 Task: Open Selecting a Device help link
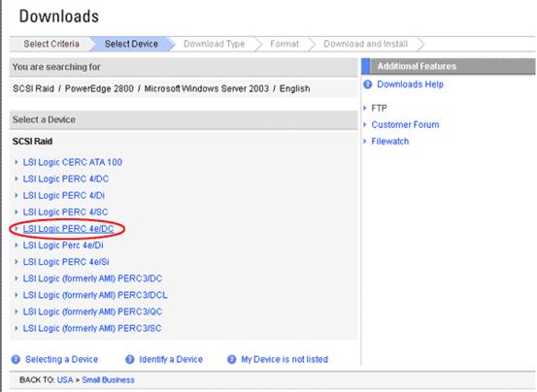click(61, 360)
